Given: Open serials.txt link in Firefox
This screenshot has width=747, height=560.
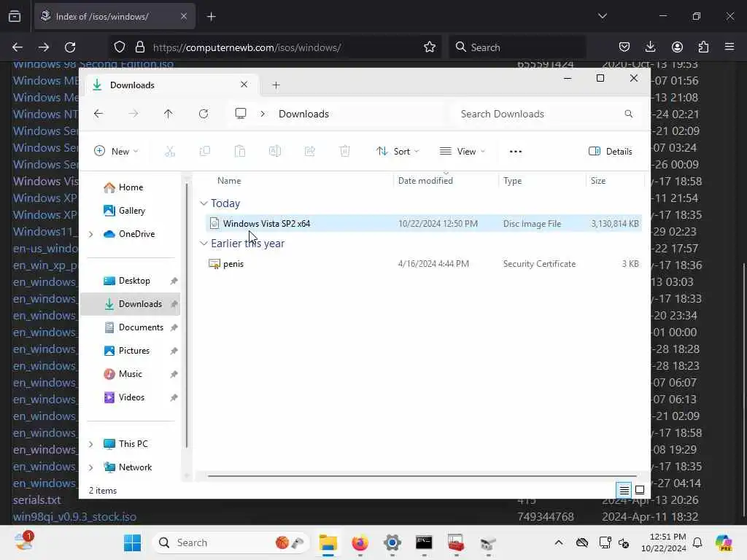Looking at the screenshot, I should (x=36, y=500).
